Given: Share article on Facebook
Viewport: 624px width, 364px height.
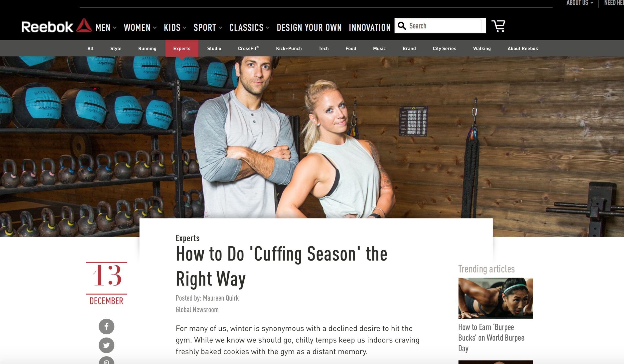Looking at the screenshot, I should point(106,326).
